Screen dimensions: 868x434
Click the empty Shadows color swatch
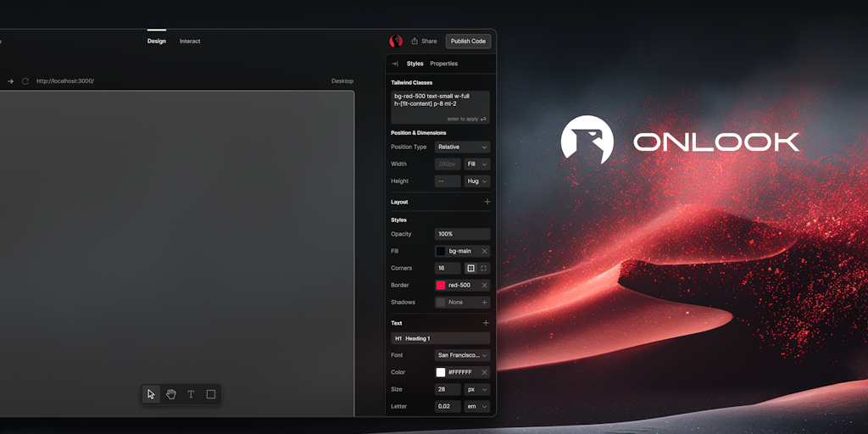(x=441, y=303)
